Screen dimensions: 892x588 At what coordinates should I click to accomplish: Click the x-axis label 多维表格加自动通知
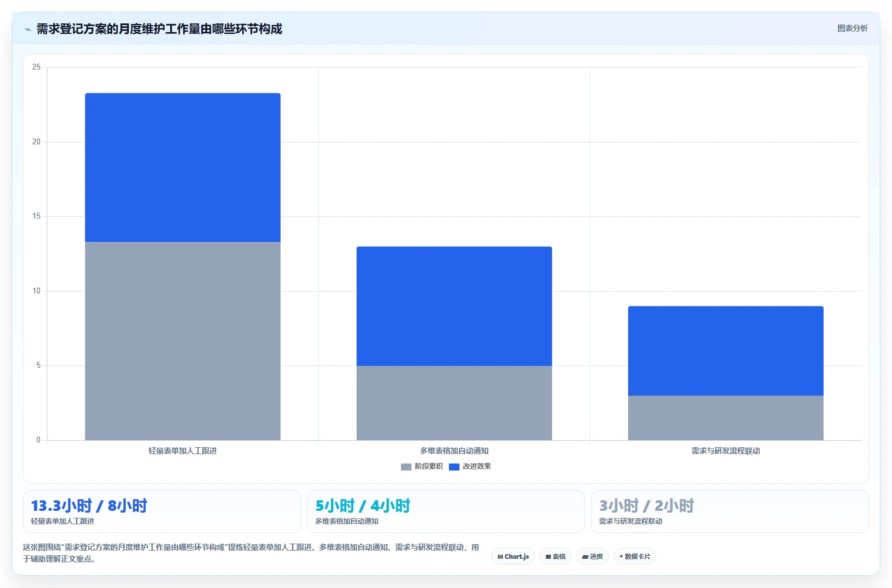(454, 451)
